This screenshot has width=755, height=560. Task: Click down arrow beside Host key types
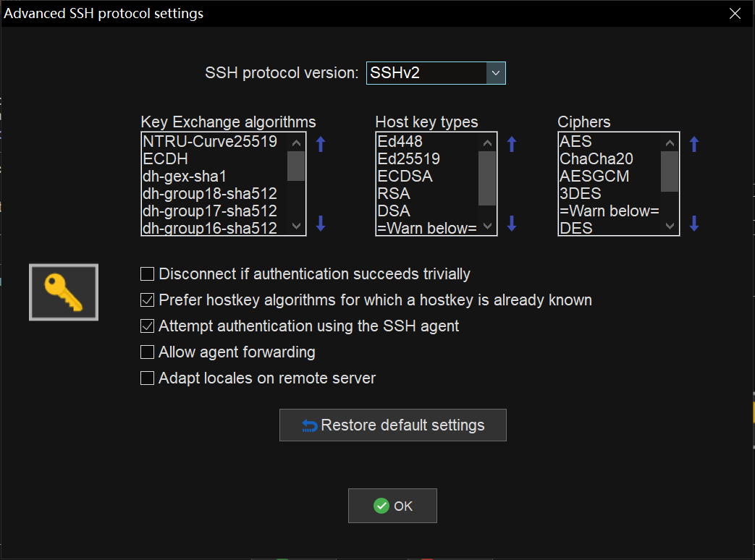512,224
